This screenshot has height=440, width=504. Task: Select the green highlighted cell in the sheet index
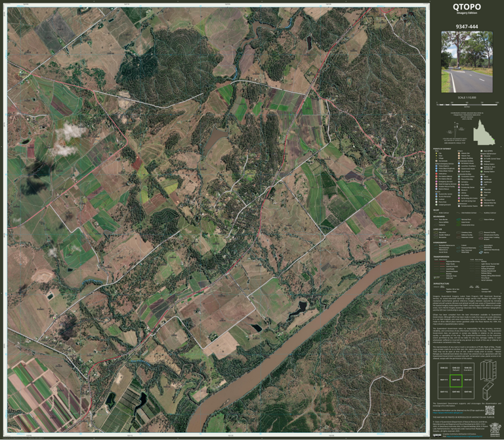coord(456,381)
